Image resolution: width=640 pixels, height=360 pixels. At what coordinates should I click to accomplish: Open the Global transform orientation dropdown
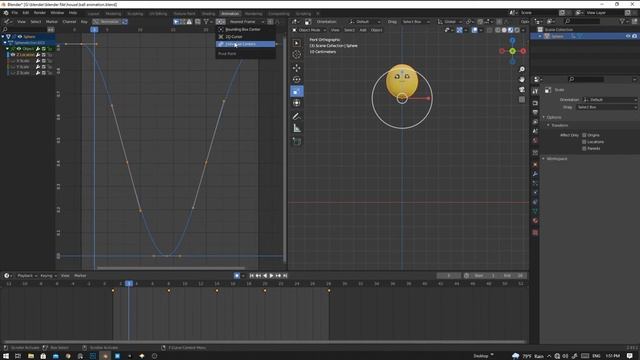450,22
